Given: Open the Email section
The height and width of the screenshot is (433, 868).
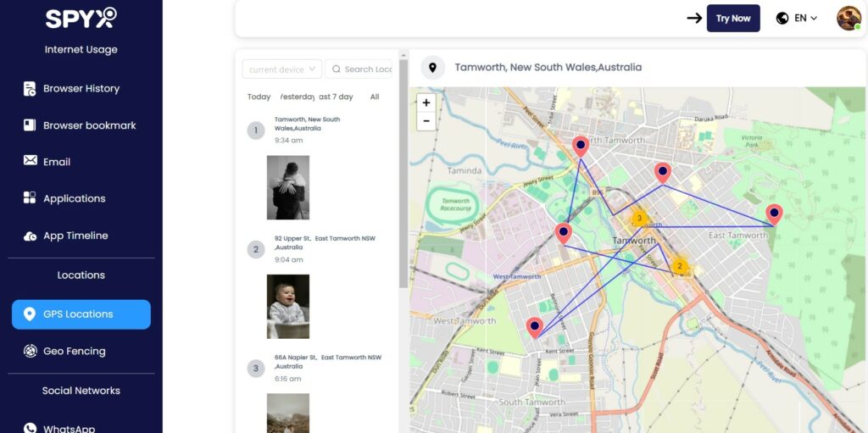Looking at the screenshot, I should coord(56,162).
